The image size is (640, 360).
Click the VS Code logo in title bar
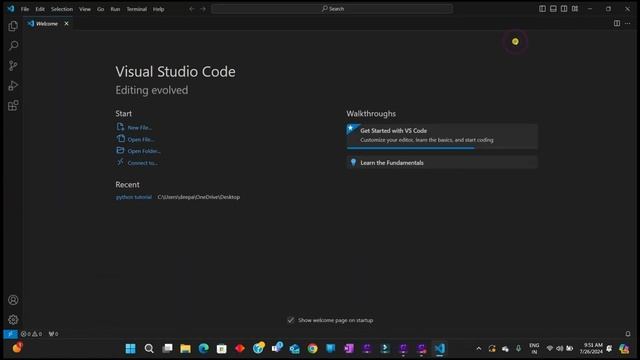11,9
